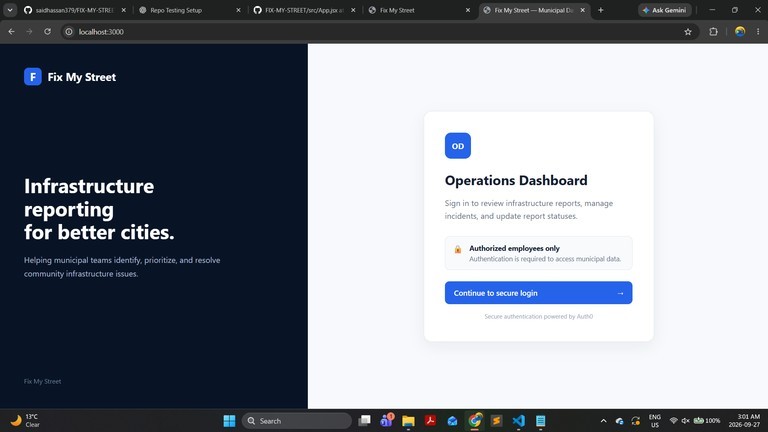
Task: Open the clock showing 3:01 AM
Action: coord(745,421)
